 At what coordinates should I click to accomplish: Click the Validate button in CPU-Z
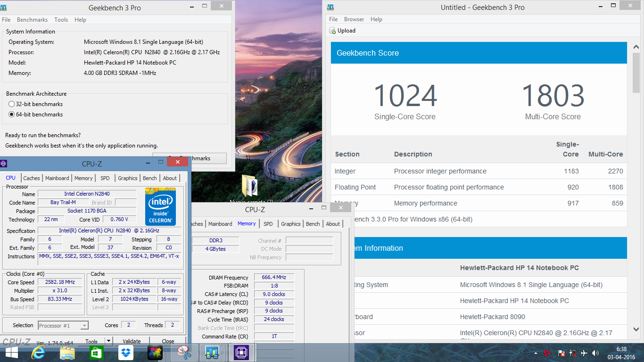tap(132, 341)
